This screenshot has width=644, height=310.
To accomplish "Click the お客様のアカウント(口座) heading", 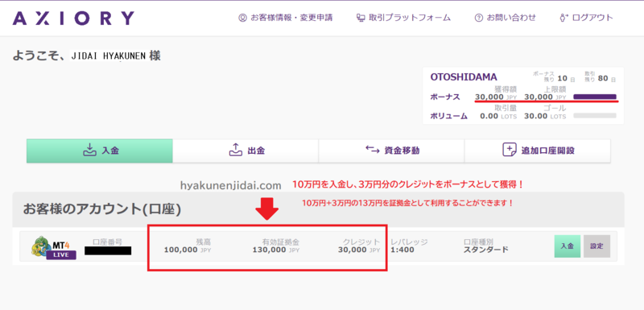I will point(102,209).
